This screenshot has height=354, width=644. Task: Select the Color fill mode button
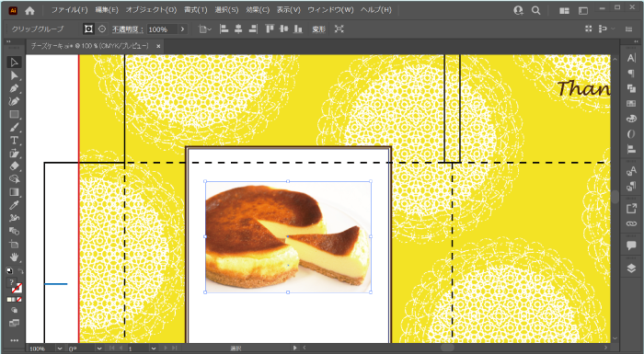point(9,300)
